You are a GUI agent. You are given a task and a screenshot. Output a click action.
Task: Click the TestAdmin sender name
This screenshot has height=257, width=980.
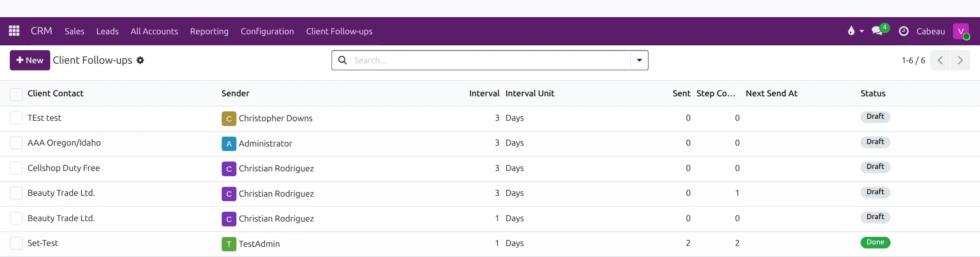[259, 244]
